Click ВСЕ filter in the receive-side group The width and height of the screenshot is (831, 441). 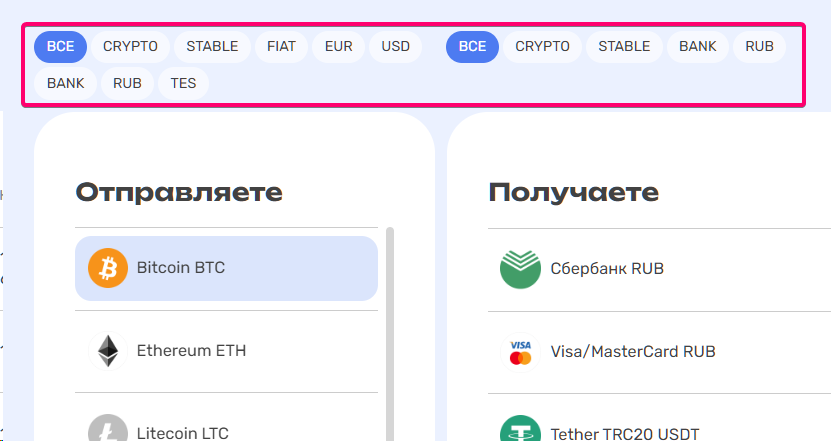[x=472, y=46]
